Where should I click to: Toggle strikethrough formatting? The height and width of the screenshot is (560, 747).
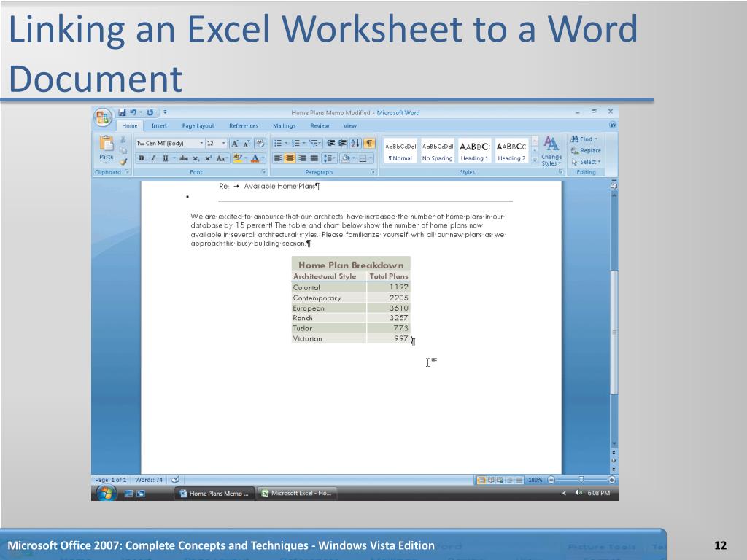tap(184, 158)
